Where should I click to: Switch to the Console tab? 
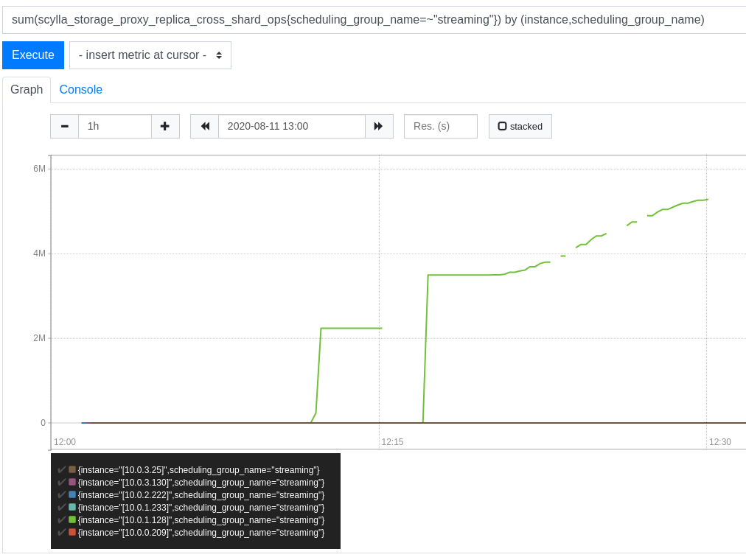point(80,89)
